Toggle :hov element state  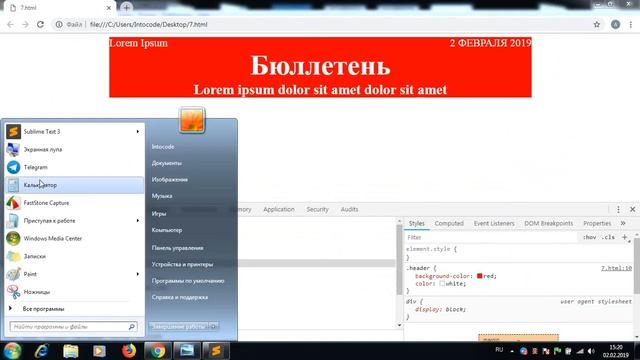click(x=589, y=237)
